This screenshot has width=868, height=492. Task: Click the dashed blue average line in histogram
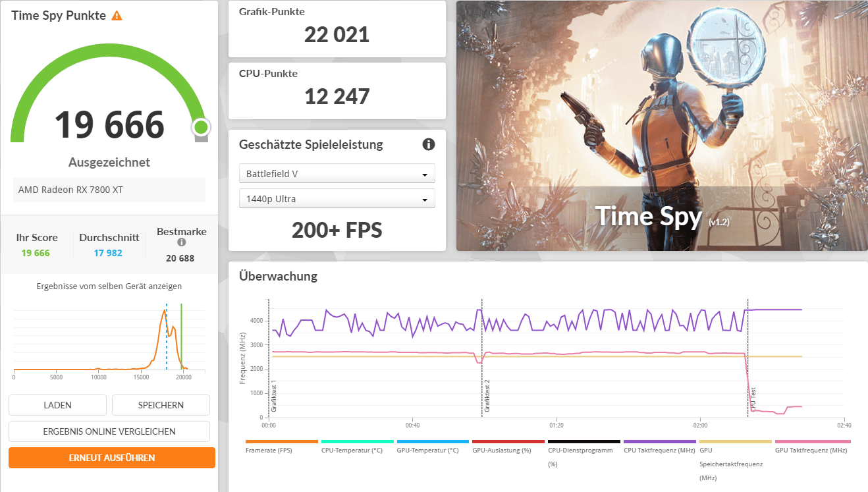click(167, 337)
